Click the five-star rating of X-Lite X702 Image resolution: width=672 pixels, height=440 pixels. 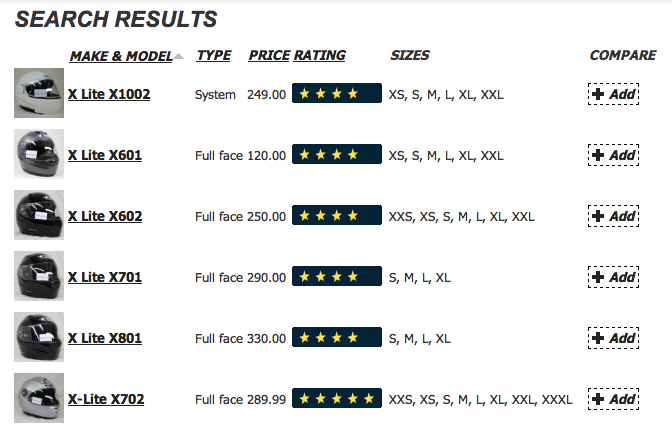pos(337,398)
